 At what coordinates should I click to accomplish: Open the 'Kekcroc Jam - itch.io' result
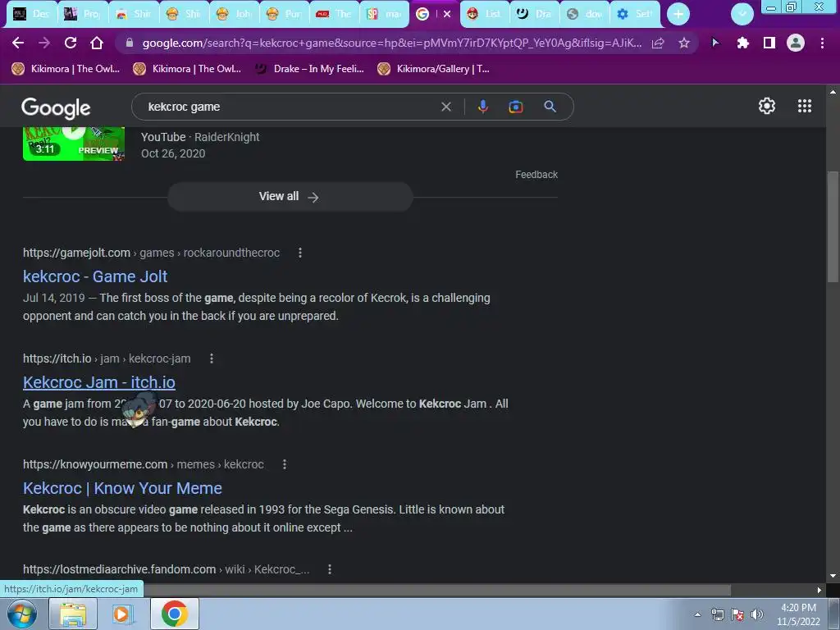point(98,382)
